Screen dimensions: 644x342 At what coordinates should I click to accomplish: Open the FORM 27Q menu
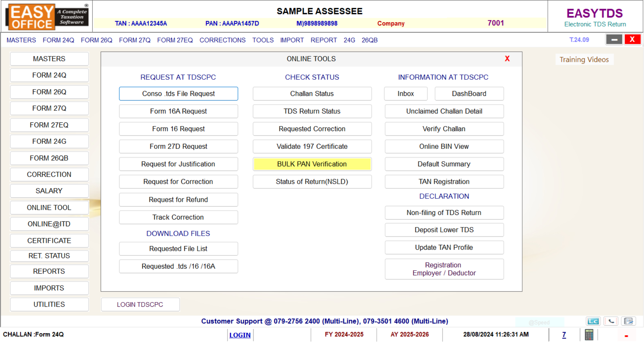coord(135,40)
